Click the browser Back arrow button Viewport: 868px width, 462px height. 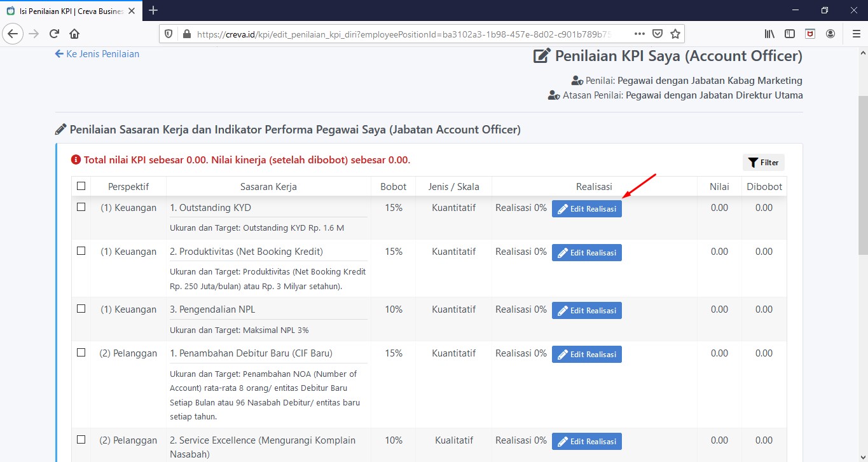tap(13, 34)
